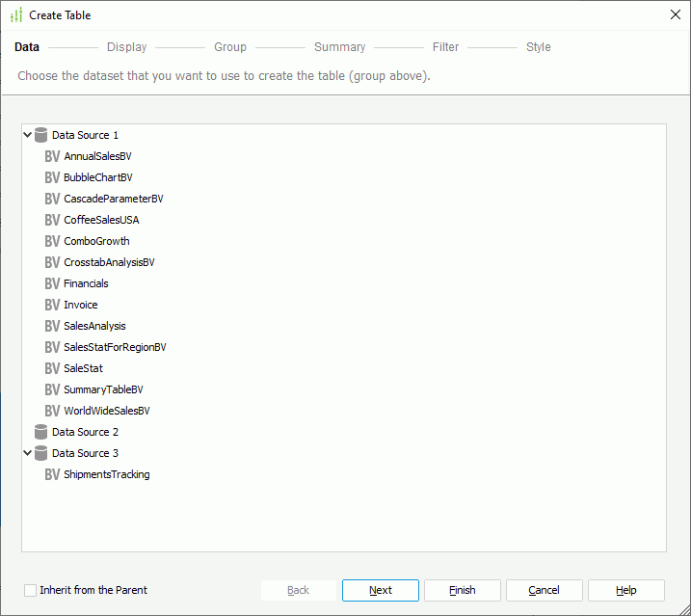Choose the ComboGrowth business view
The width and height of the screenshot is (691, 616).
[96, 241]
